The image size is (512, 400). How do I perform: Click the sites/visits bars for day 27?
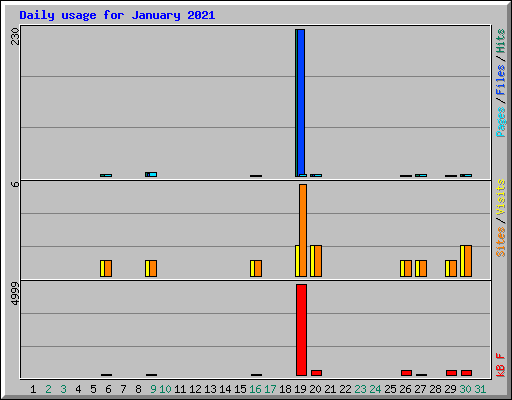click(421, 269)
